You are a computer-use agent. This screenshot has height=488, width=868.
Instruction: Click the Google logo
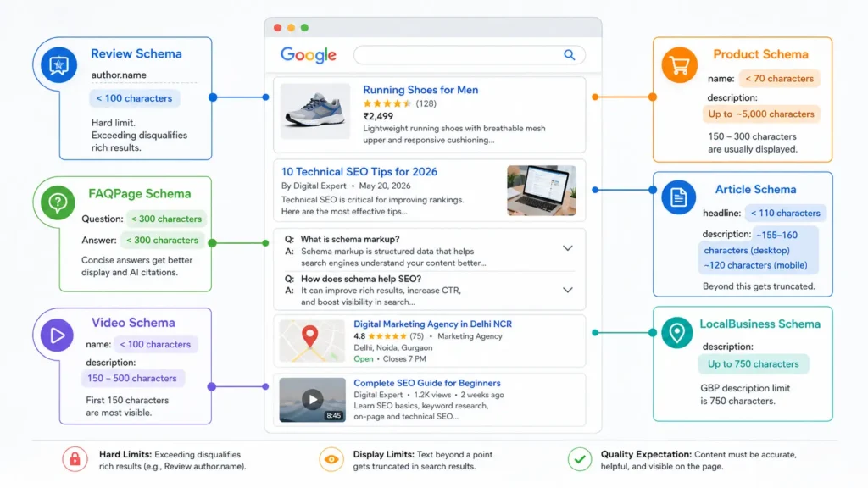(309, 55)
